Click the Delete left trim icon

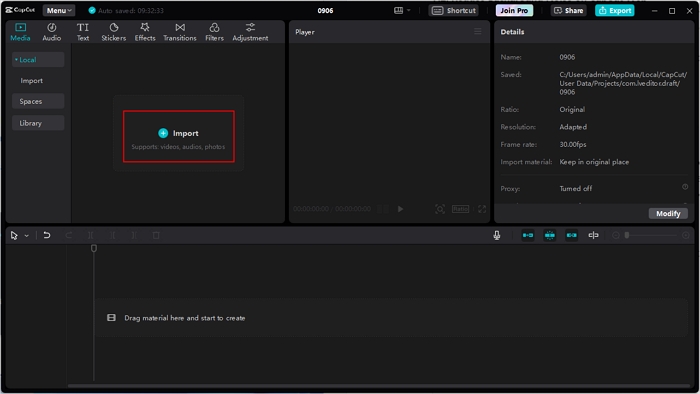point(112,235)
